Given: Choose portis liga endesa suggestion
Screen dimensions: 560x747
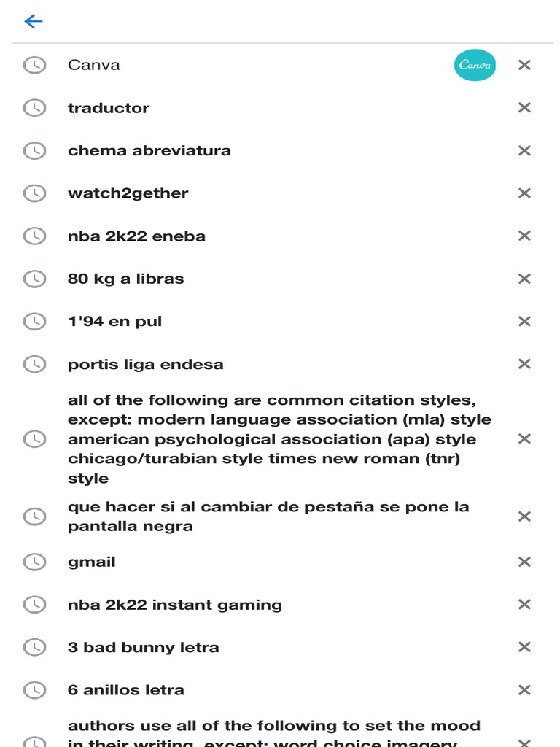Looking at the screenshot, I should point(146,365).
